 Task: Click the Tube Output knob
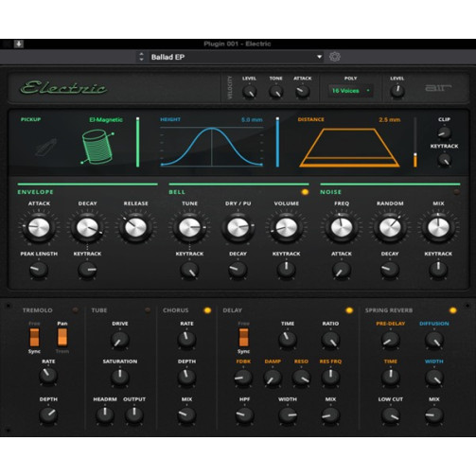pos(134,414)
